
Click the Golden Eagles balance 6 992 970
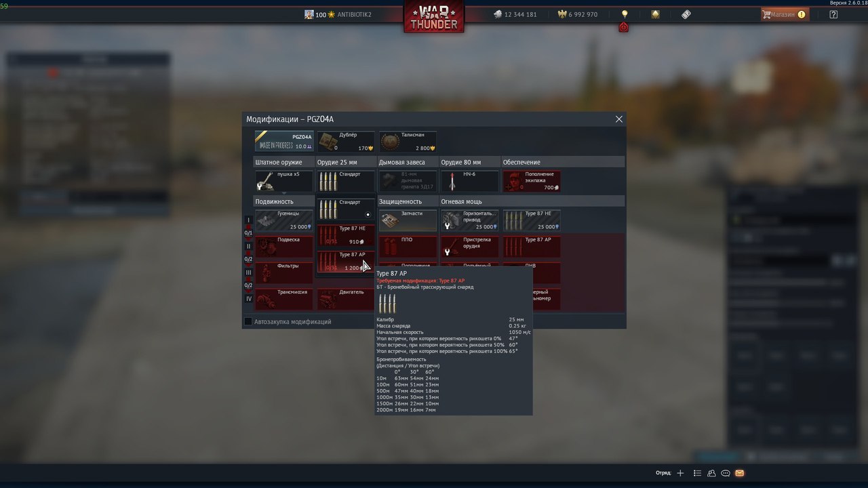pos(578,14)
